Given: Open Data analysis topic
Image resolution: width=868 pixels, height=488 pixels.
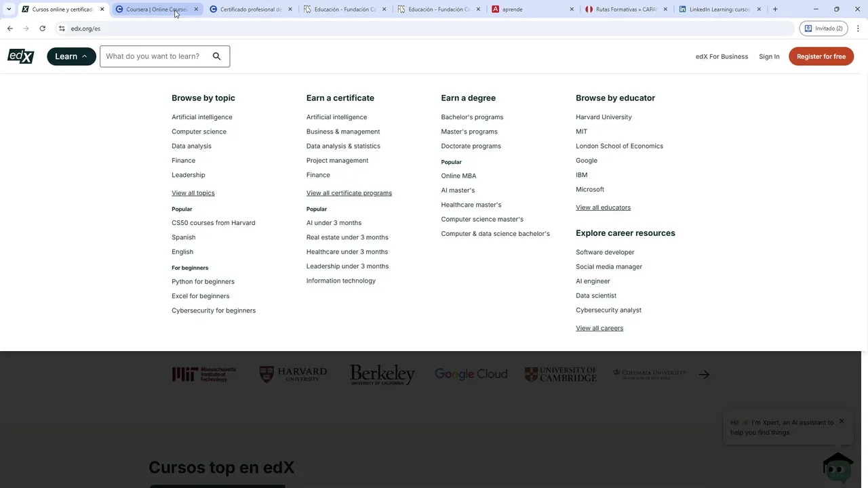Looking at the screenshot, I should coord(191,146).
